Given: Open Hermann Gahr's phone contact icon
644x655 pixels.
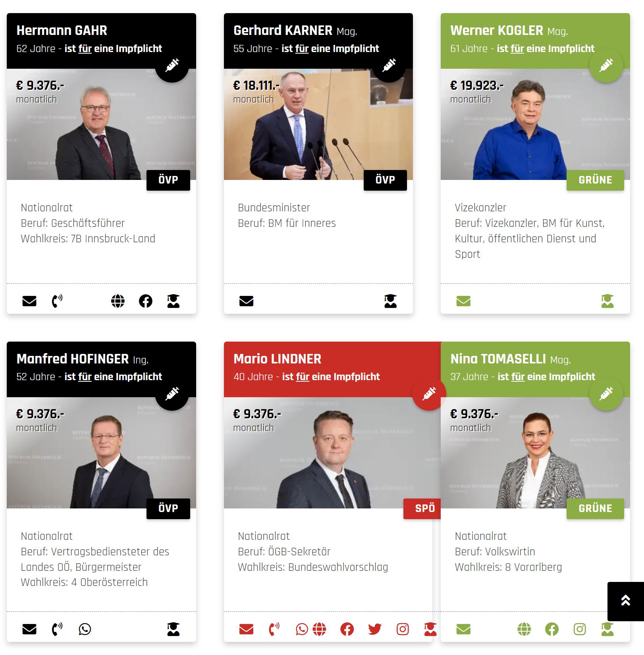Looking at the screenshot, I should 57,301.
